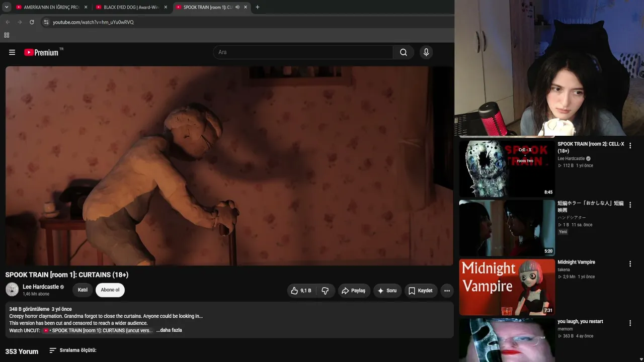Close the AMERİKA'NIN EN İĞRENÇ tab

coord(86,7)
